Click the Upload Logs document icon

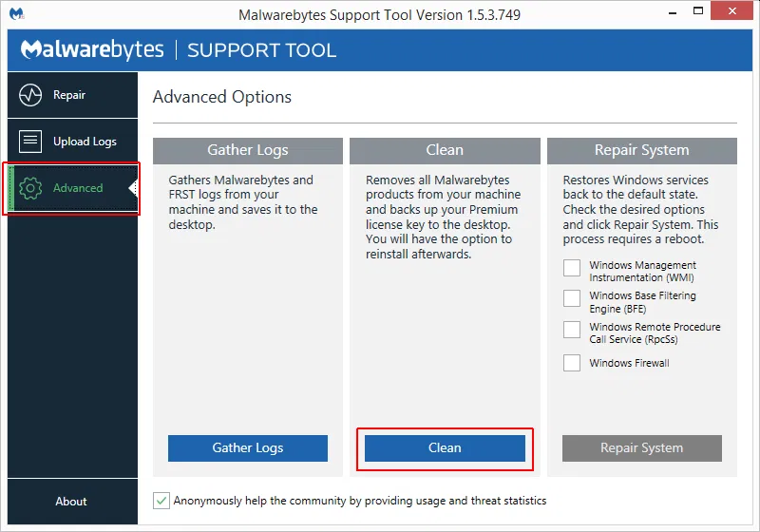(x=30, y=142)
